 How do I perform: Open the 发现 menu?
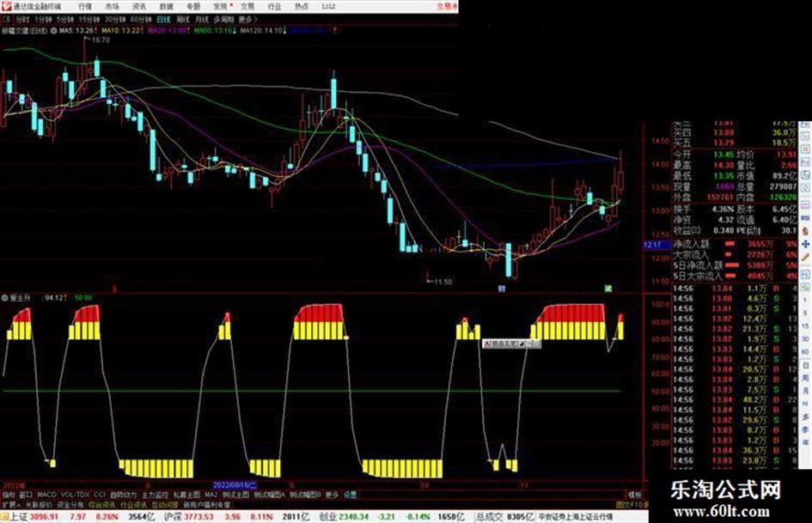[x=221, y=7]
